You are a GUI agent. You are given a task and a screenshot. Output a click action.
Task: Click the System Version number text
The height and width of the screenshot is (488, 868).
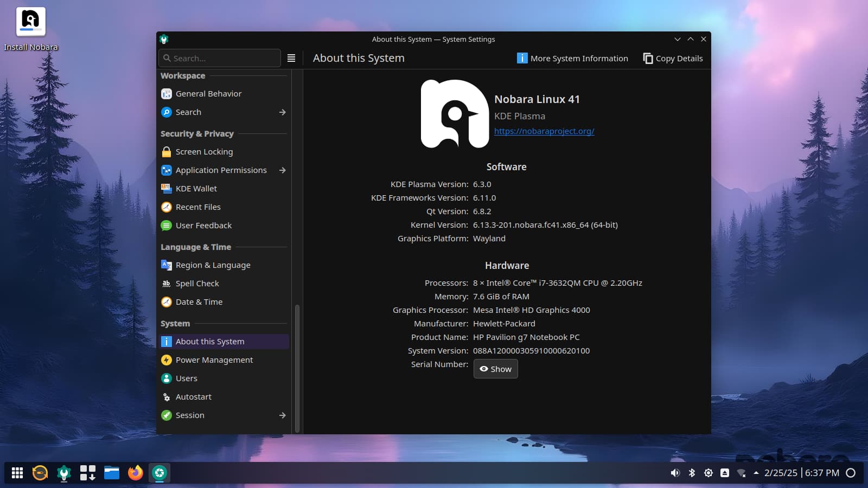tap(531, 351)
